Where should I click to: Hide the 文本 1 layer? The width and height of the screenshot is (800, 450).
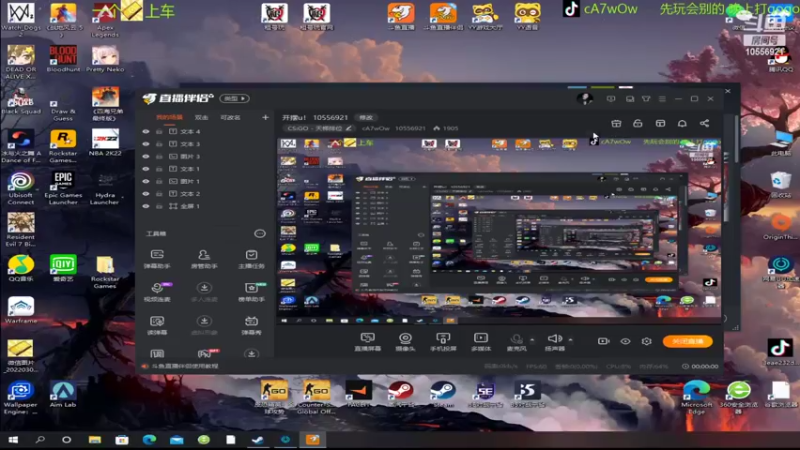[146, 169]
